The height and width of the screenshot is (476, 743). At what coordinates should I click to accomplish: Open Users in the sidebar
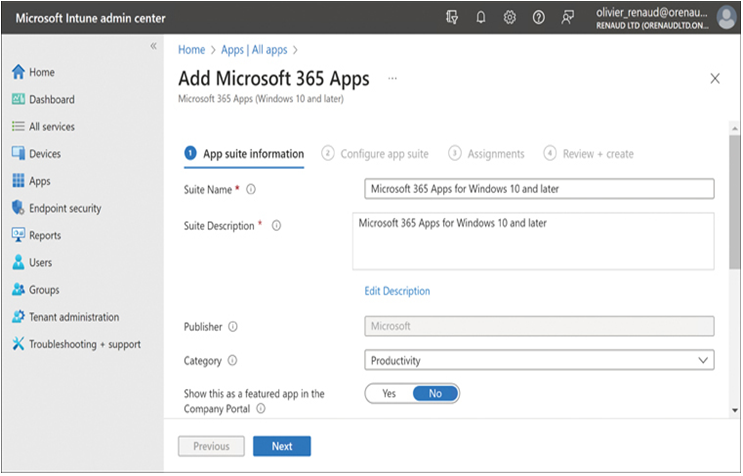tap(41, 262)
